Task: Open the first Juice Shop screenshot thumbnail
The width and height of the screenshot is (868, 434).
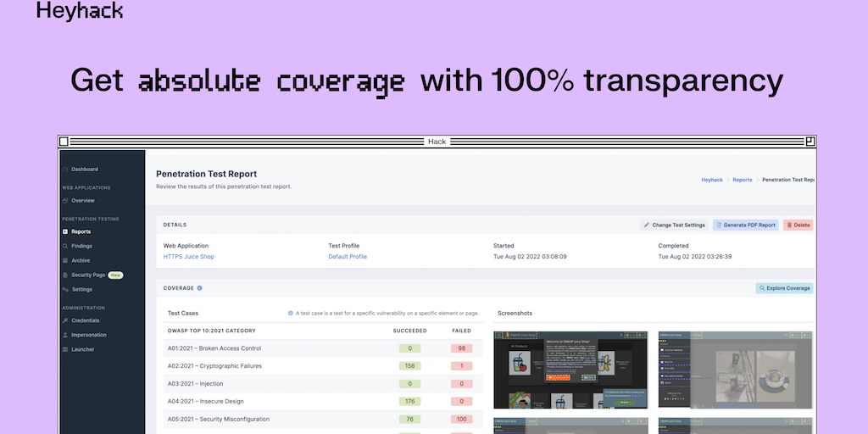Action: pos(570,370)
